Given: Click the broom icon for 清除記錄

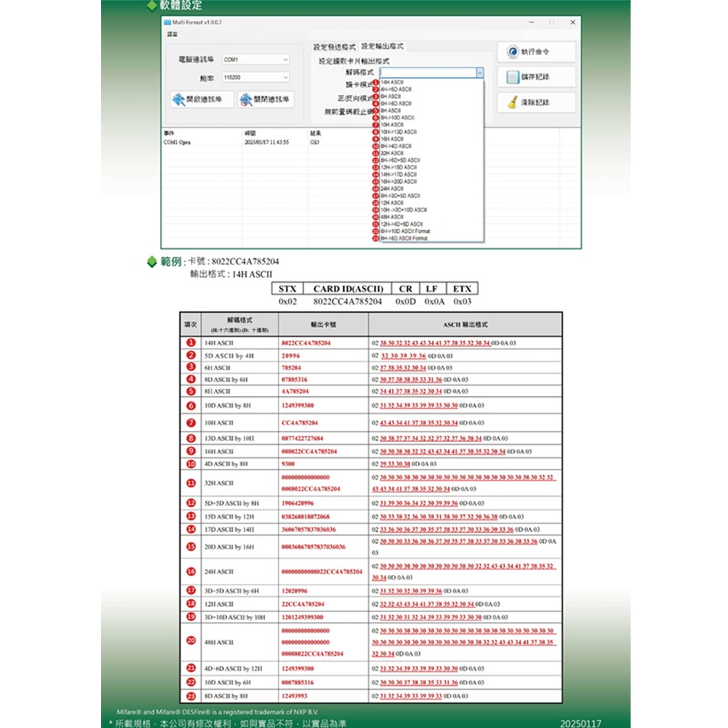Looking at the screenshot, I should pyautogui.click(x=511, y=102).
